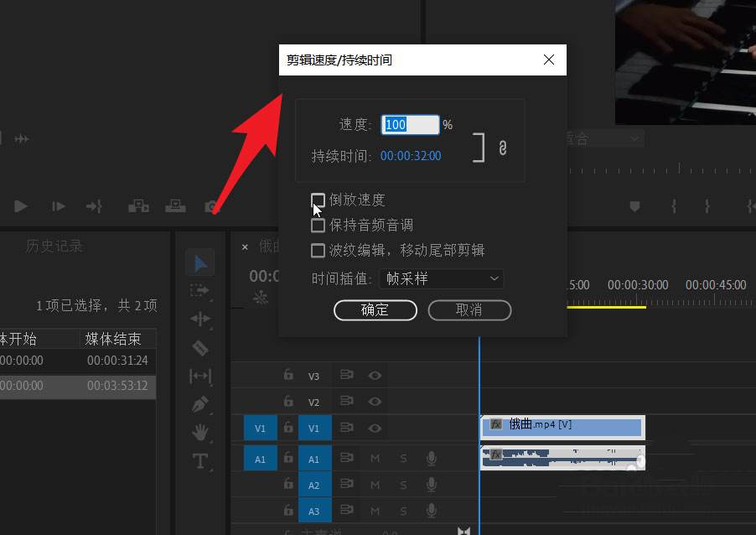Click the Play button in source monitor
The height and width of the screenshot is (535, 756).
coord(21,206)
